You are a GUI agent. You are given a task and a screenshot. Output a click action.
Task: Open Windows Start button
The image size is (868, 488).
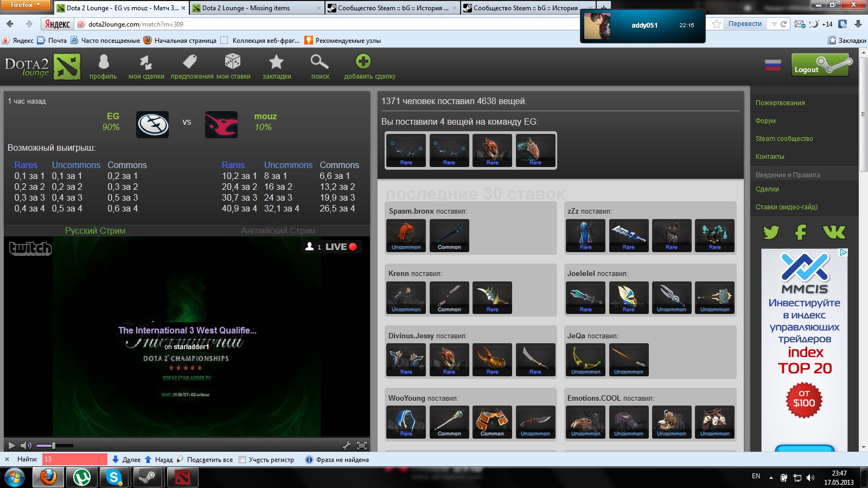(14, 478)
